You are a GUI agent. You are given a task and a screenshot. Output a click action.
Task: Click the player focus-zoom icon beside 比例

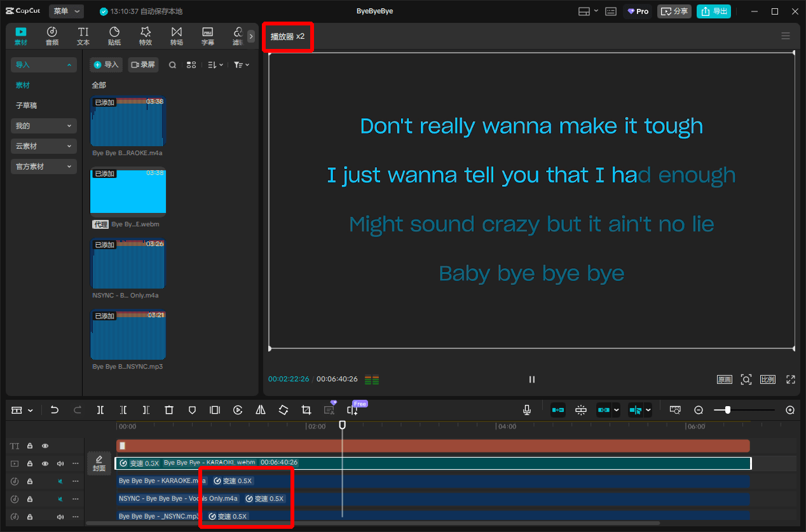[x=746, y=379]
